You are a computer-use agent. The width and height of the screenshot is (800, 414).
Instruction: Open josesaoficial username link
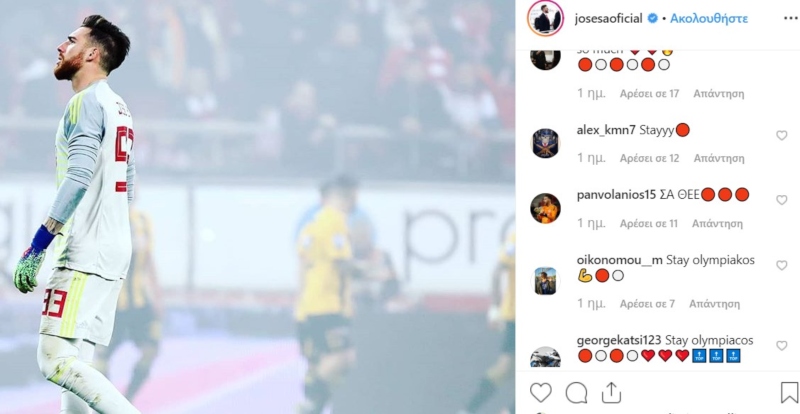(x=608, y=19)
